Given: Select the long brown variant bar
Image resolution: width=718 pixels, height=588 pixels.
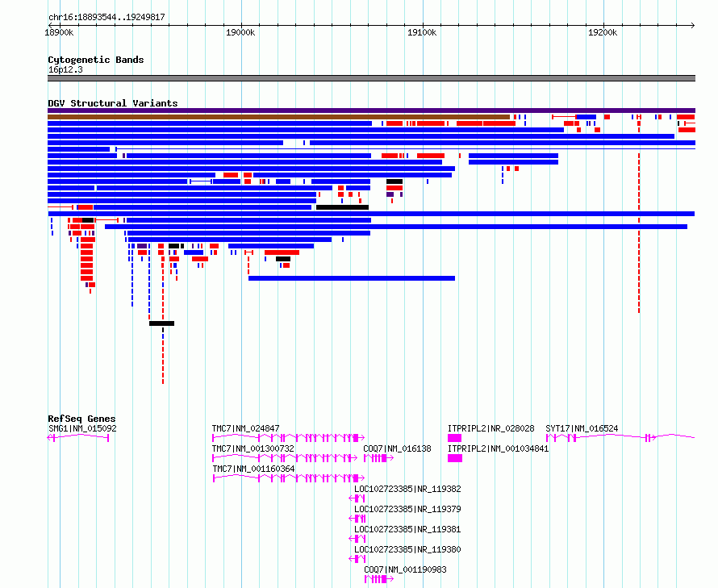Looking at the screenshot, I should tap(278, 117).
